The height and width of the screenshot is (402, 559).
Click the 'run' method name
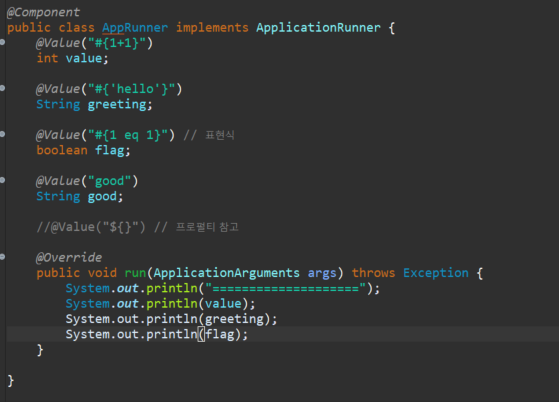coord(135,273)
